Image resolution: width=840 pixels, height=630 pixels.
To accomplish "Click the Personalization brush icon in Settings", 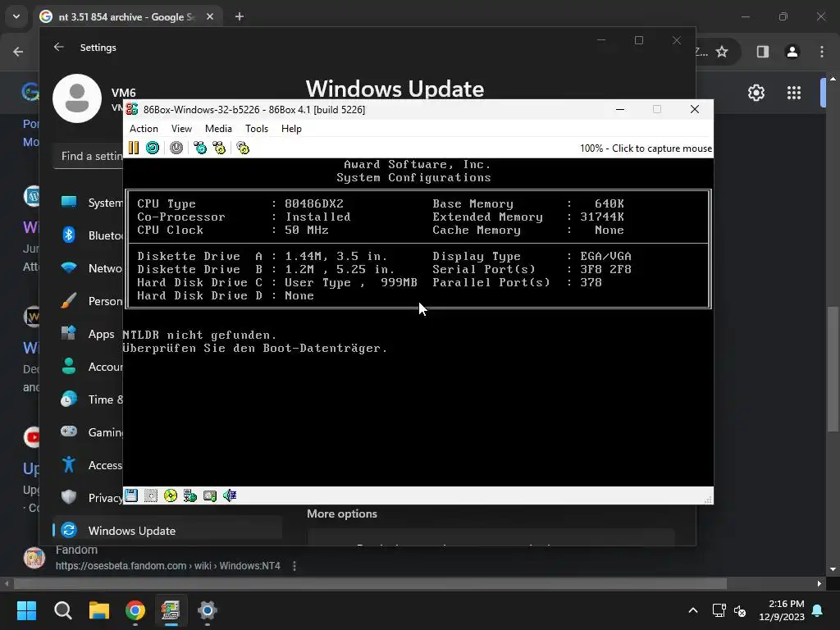I will (x=69, y=300).
